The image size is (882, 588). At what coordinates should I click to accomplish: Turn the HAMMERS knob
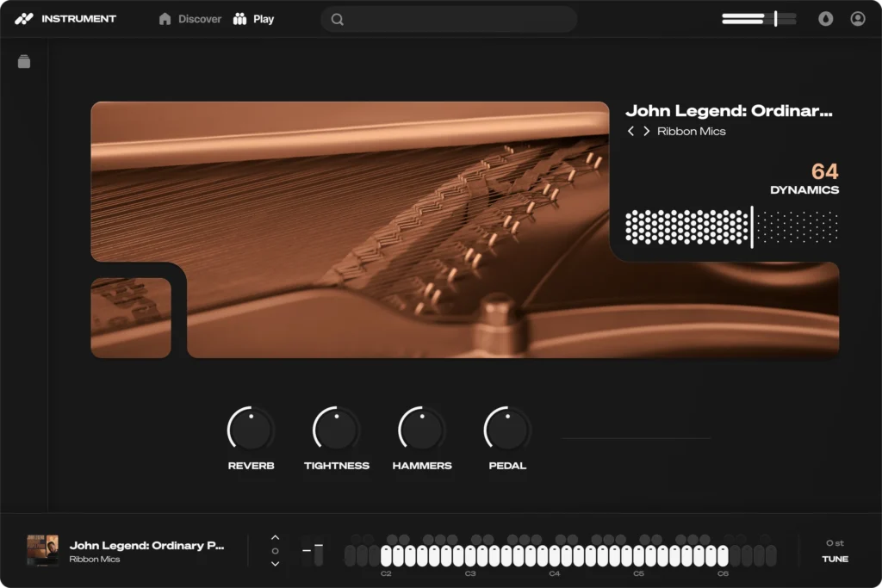pyautogui.click(x=421, y=429)
